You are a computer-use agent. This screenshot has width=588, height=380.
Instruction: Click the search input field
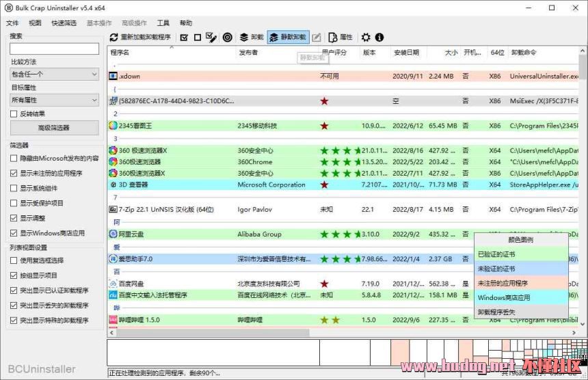click(x=54, y=49)
